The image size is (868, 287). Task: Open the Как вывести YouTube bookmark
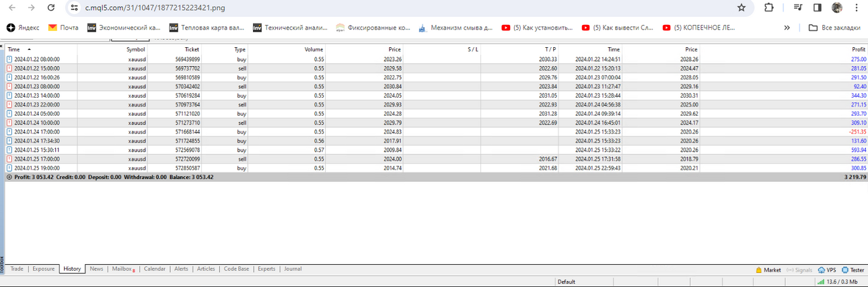tap(618, 28)
